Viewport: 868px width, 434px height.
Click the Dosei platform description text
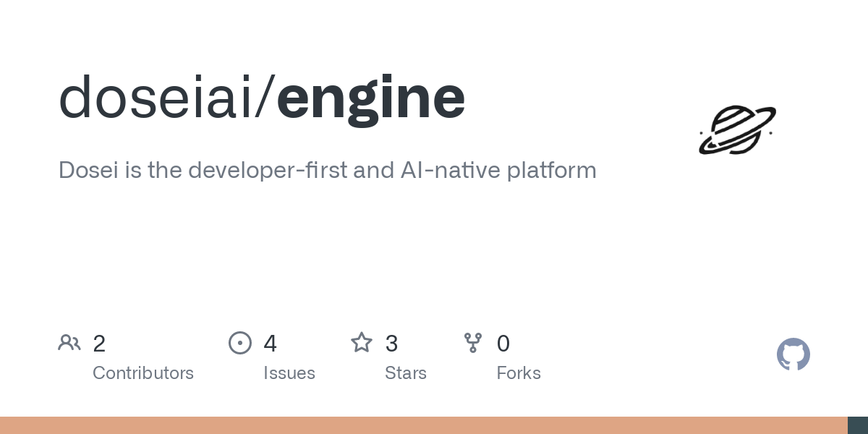pyautogui.click(x=327, y=171)
